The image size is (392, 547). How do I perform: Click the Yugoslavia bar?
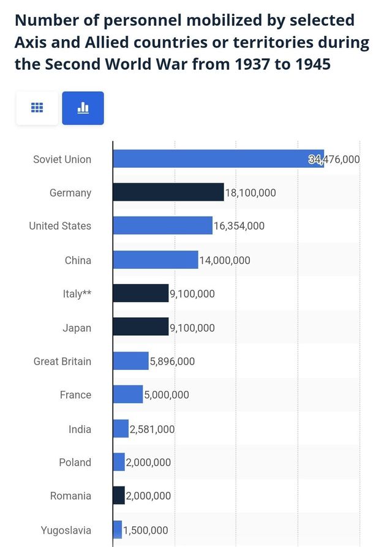tap(118, 529)
